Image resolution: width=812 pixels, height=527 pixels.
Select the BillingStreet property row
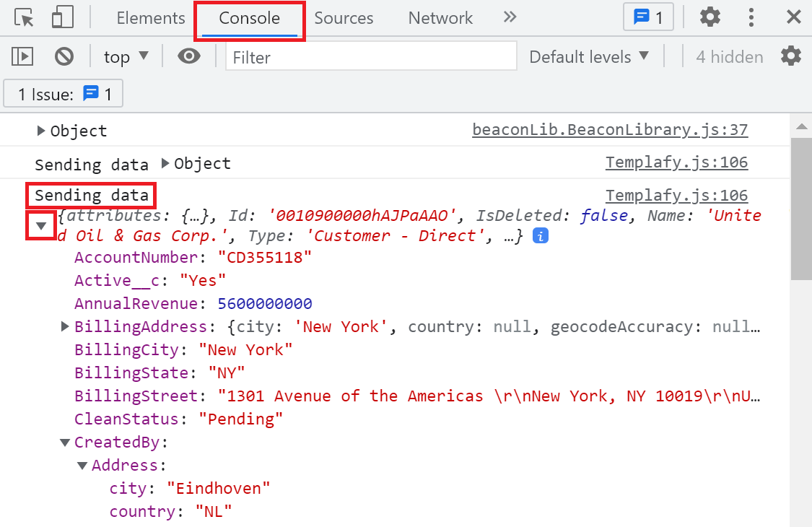click(417, 396)
